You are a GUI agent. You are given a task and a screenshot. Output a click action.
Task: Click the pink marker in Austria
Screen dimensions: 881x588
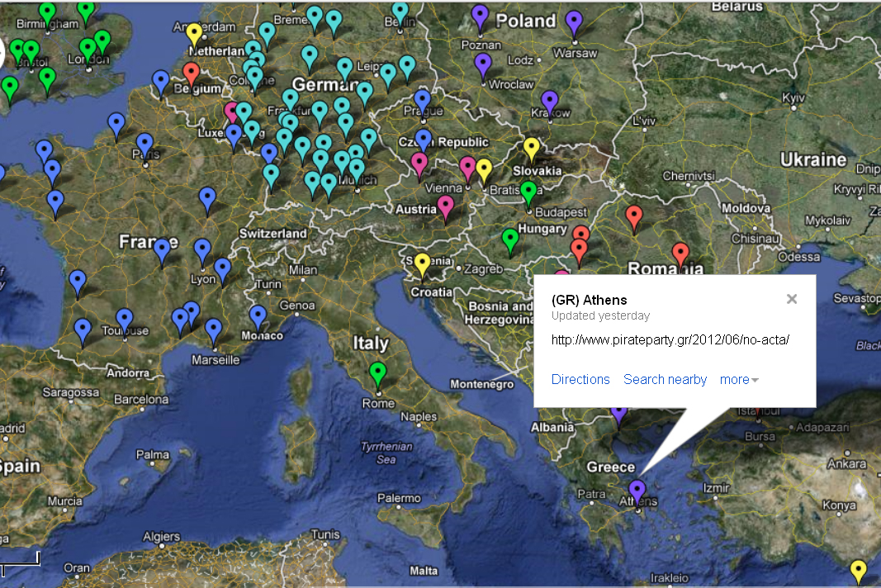tap(446, 205)
